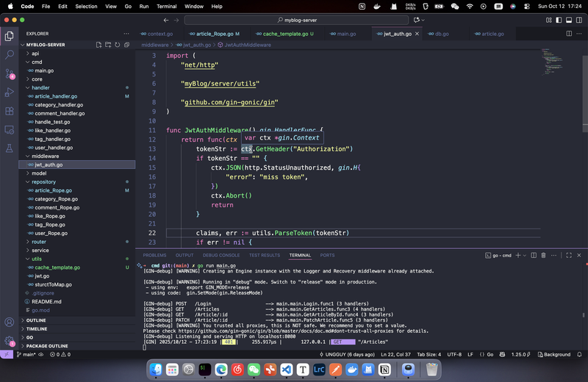Open user_handler.go in the file tree
Screen dimensions: 588x382
(x=52, y=148)
